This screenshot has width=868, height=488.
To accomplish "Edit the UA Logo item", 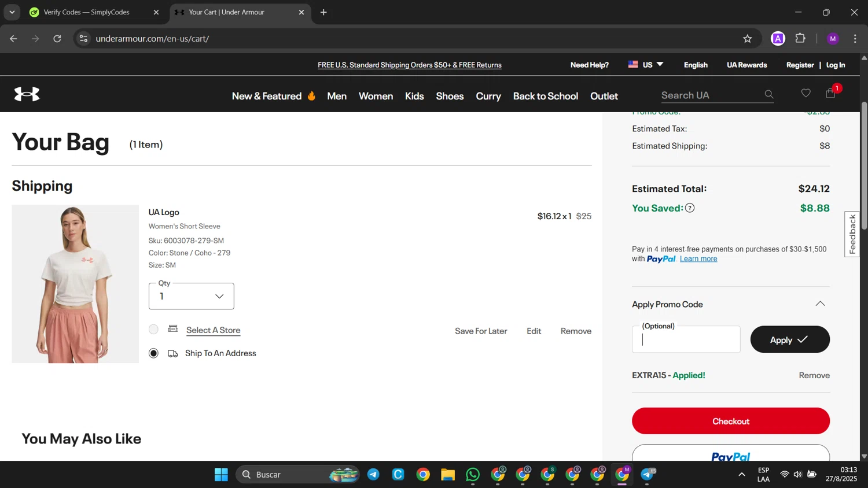I will pos(534,331).
